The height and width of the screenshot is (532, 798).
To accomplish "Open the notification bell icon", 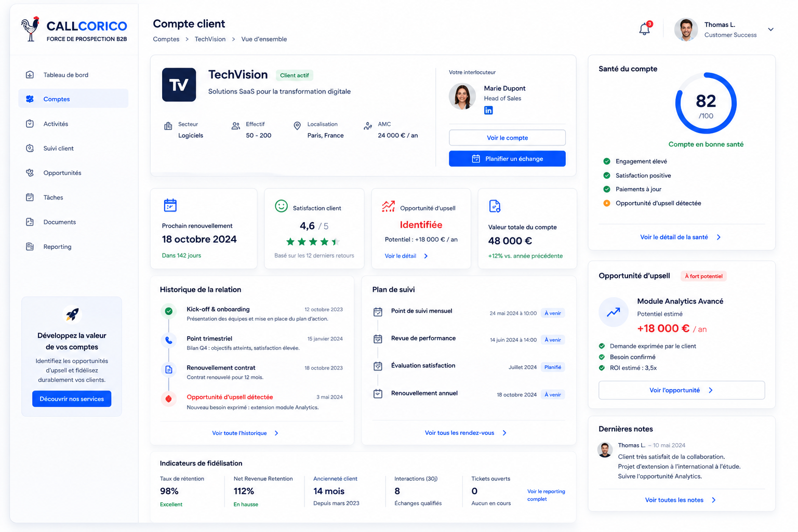I will [x=644, y=29].
